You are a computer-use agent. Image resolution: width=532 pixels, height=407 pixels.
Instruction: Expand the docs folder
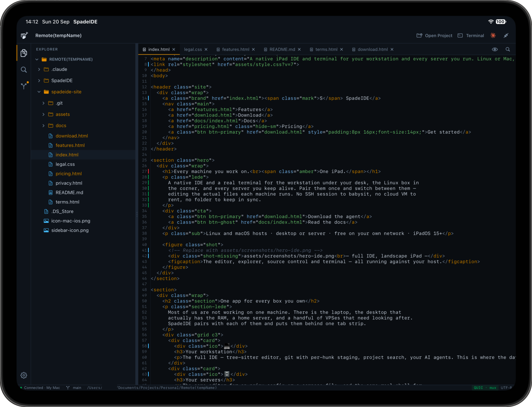pyautogui.click(x=44, y=126)
